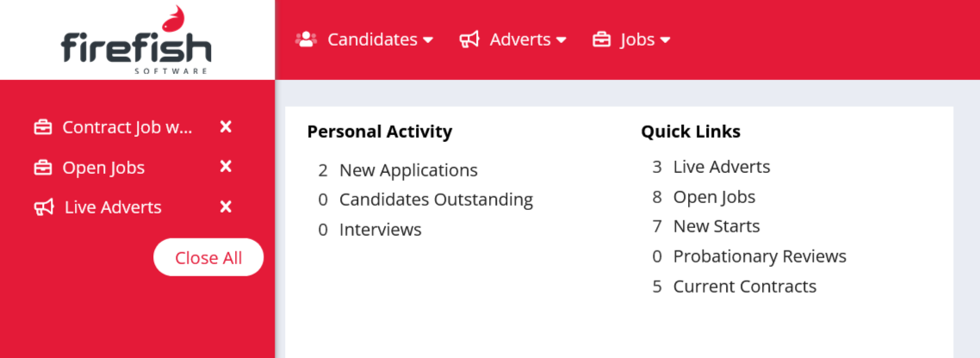Expand the Adverts dropdown arrow

coord(561,40)
